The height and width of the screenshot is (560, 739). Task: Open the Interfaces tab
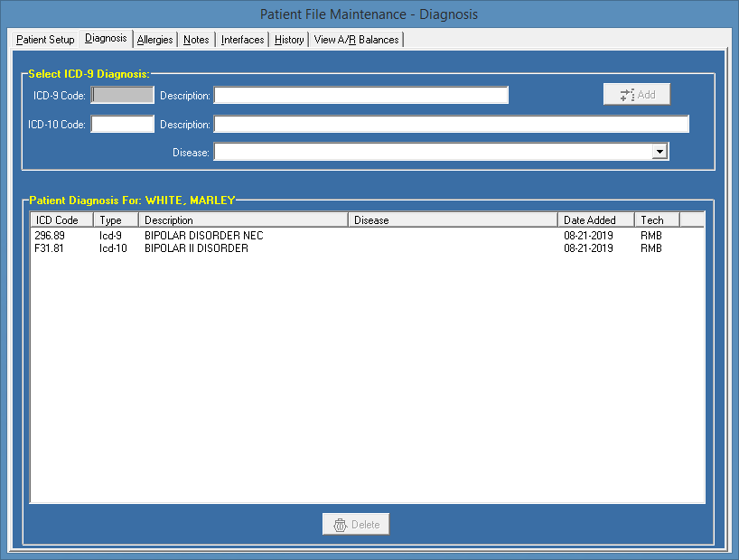tap(242, 39)
